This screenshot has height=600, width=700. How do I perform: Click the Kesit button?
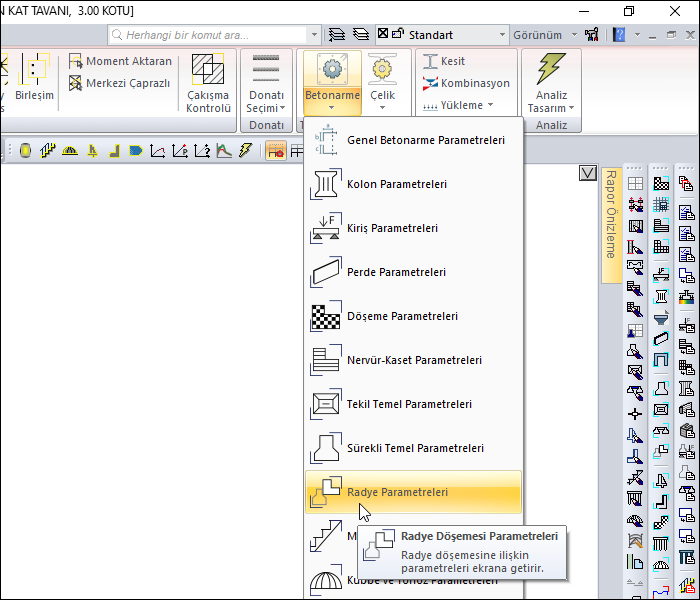pyautogui.click(x=444, y=61)
